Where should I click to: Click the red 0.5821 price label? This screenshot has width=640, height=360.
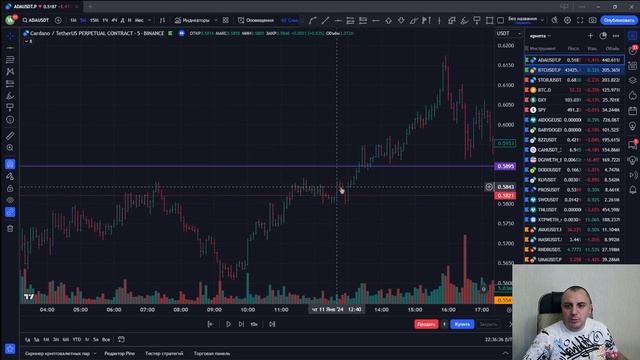(505, 196)
